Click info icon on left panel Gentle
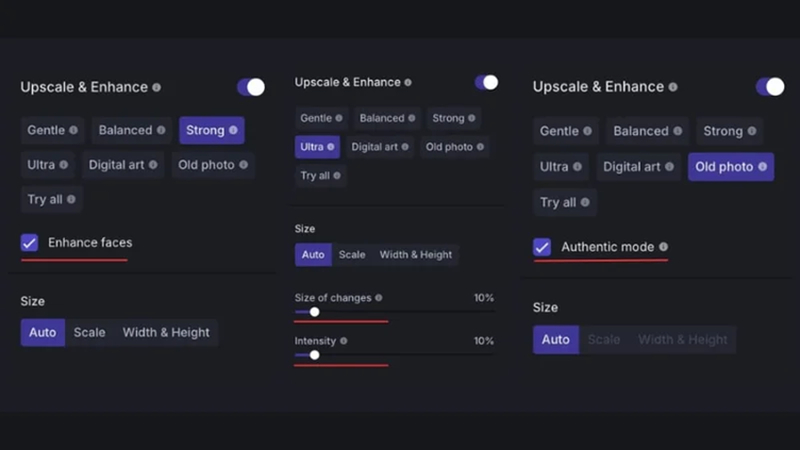This screenshot has height=450, width=800. pos(73,130)
